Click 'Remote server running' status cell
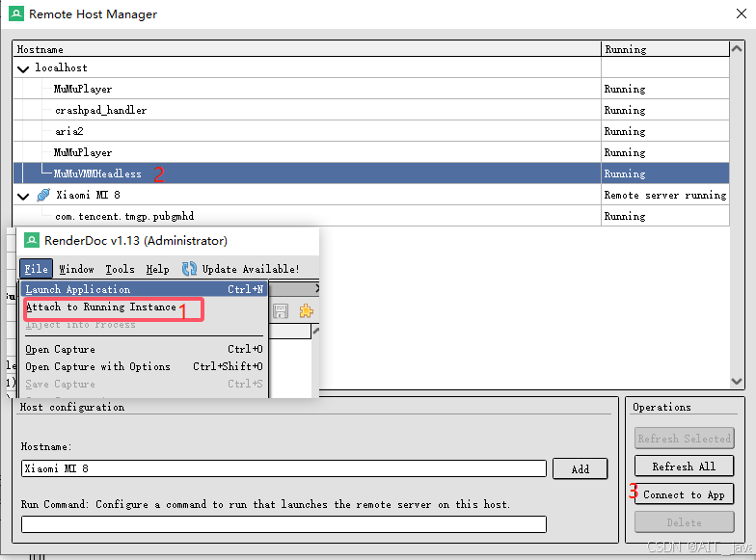The image size is (756, 560). [665, 195]
